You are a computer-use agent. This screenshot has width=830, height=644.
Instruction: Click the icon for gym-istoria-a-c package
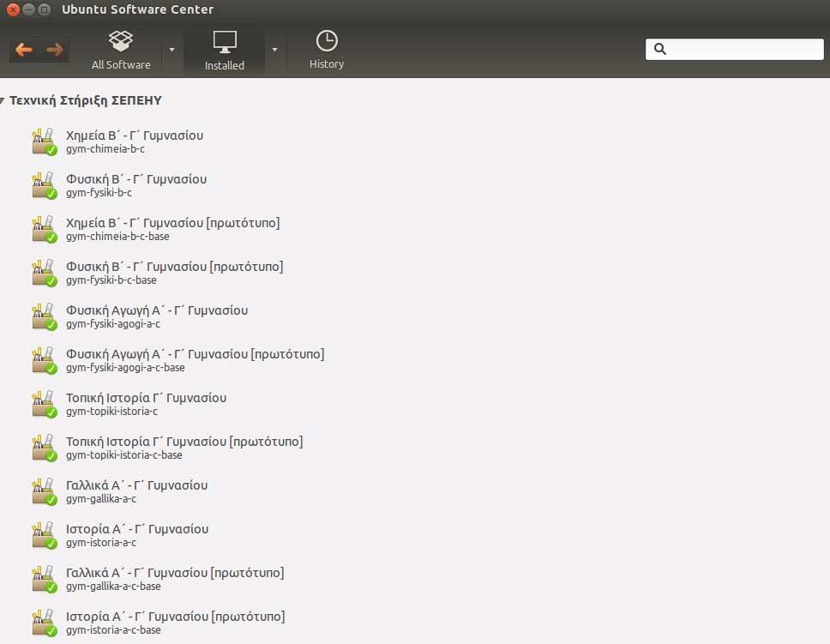[x=44, y=535]
